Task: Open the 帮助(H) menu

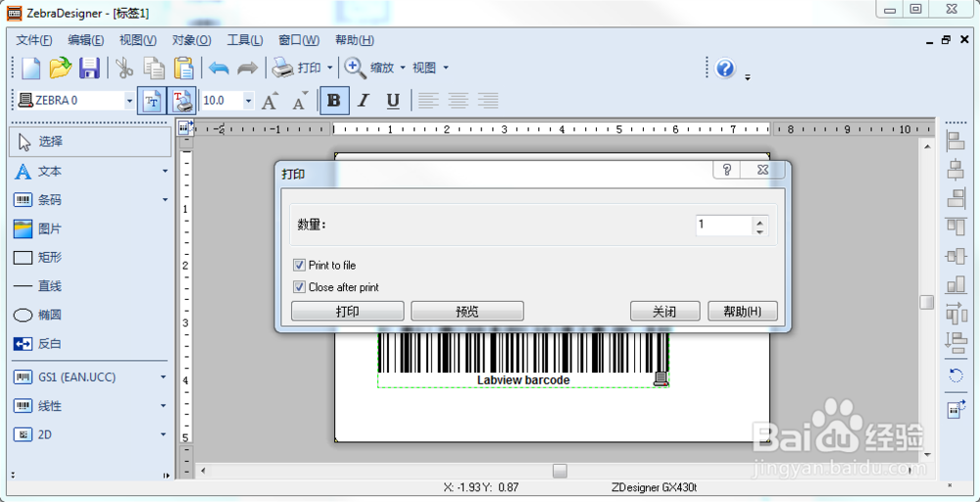Action: tap(355, 40)
